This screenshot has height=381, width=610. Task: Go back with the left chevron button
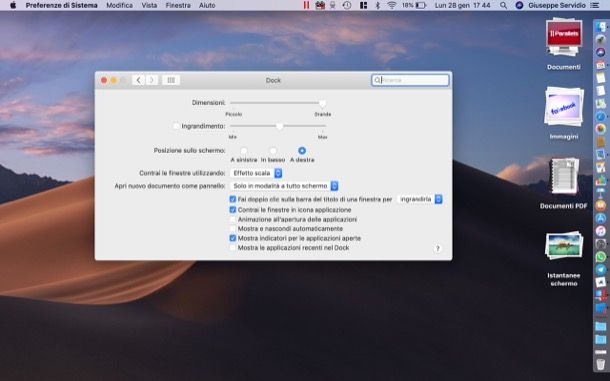(x=138, y=80)
